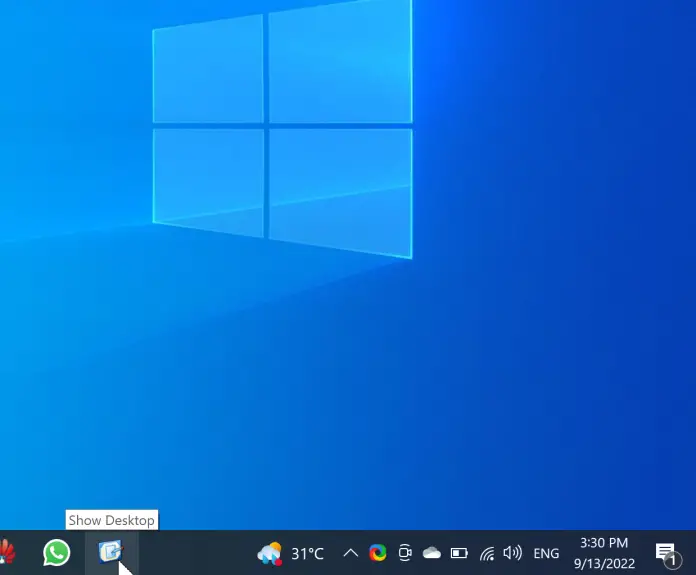Image resolution: width=696 pixels, height=575 pixels.
Task: Open the Huawei app taskbar icon
Action: click(x=8, y=553)
